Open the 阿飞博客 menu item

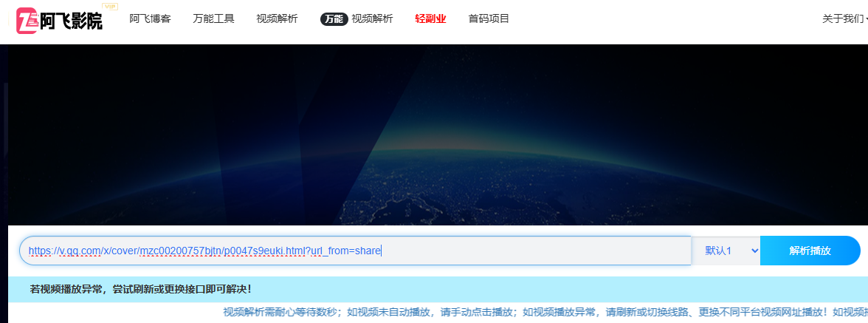coord(150,19)
